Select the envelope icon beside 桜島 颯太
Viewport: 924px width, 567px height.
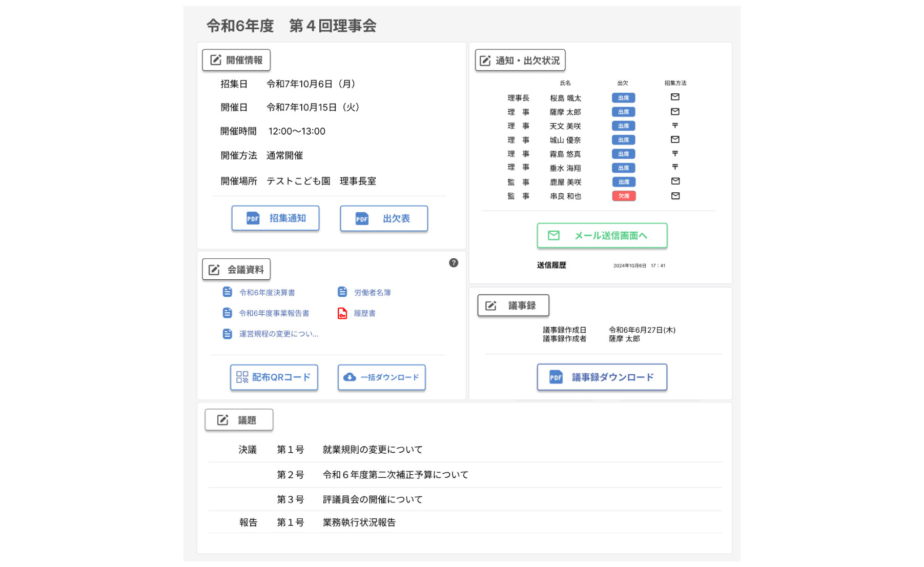click(x=675, y=97)
